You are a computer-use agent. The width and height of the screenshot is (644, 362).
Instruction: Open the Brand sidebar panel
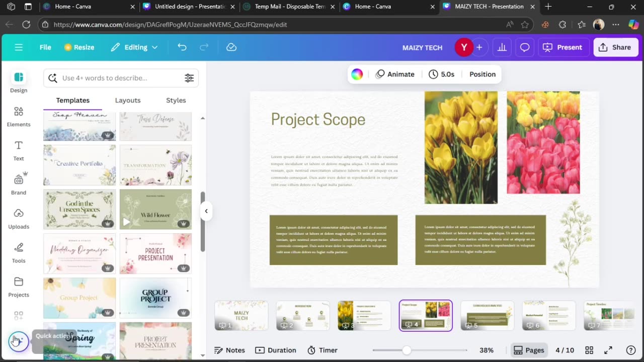pyautogui.click(x=19, y=185)
